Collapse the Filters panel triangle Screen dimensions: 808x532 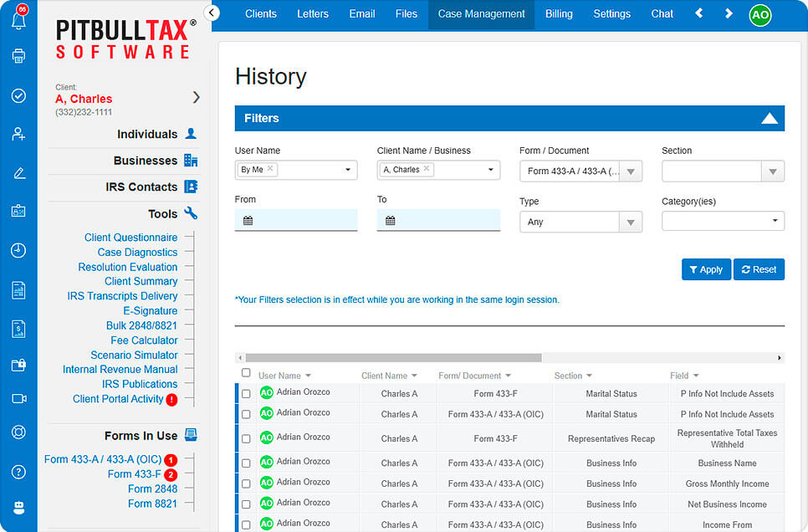click(770, 119)
